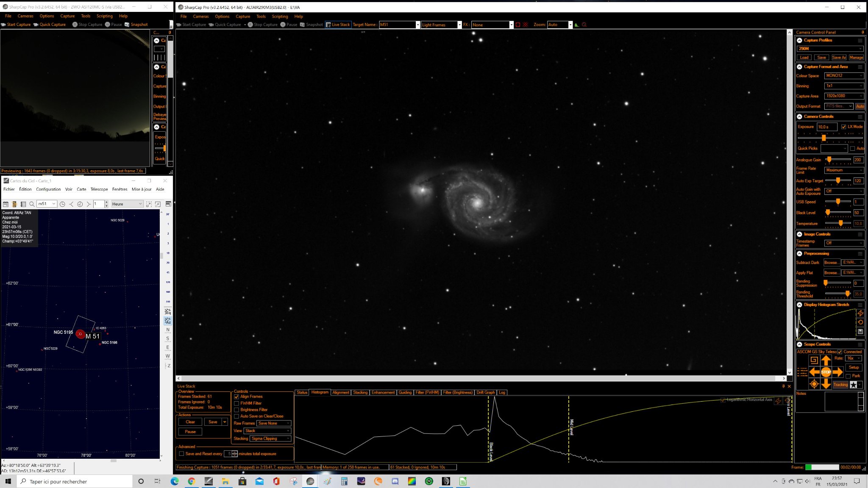The height and width of the screenshot is (488, 868).
Task: Open the Scripting menu in the ALTAIR window
Action: click(x=280, y=17)
